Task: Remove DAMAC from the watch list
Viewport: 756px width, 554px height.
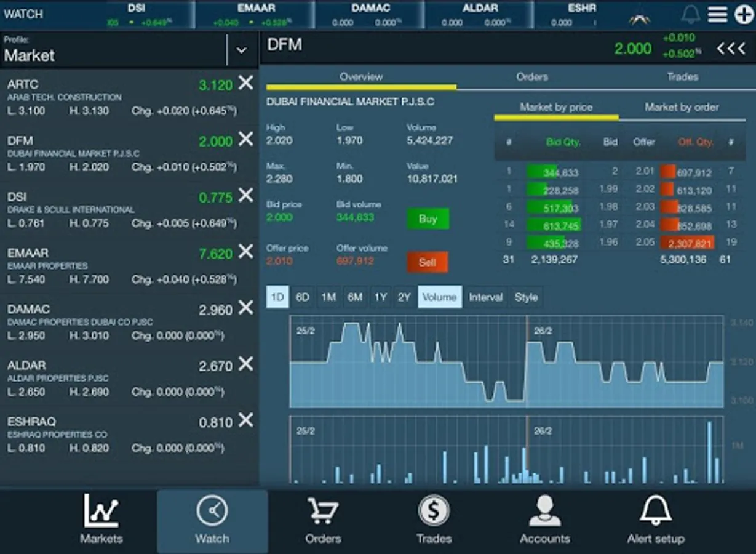Action: pyautogui.click(x=245, y=308)
